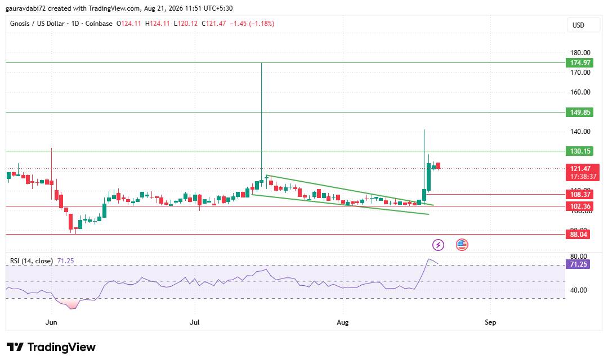The height and width of the screenshot is (364, 608).
Task: Click the change value −1.45 (−1.18%)
Action: [252, 24]
